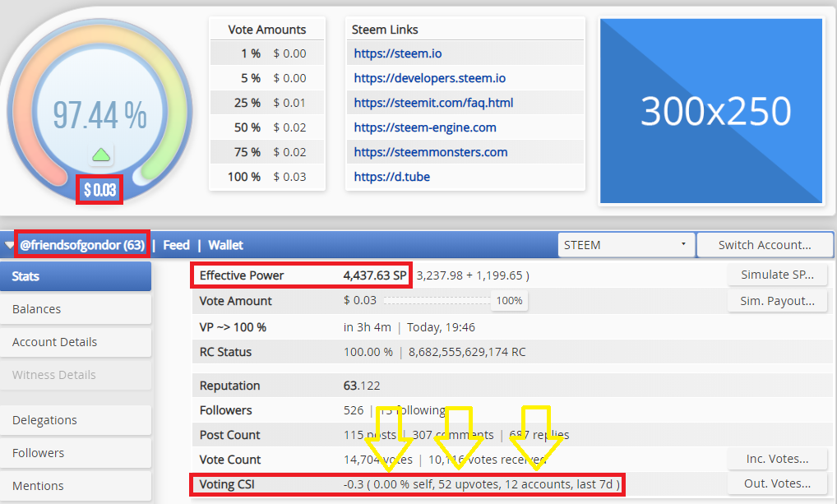This screenshot has width=837, height=504.
Task: Click the Inc. Votes button
Action: (x=777, y=459)
